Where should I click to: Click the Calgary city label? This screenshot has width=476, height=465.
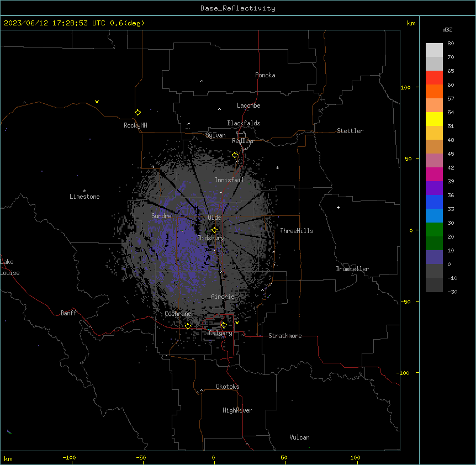[x=221, y=333]
